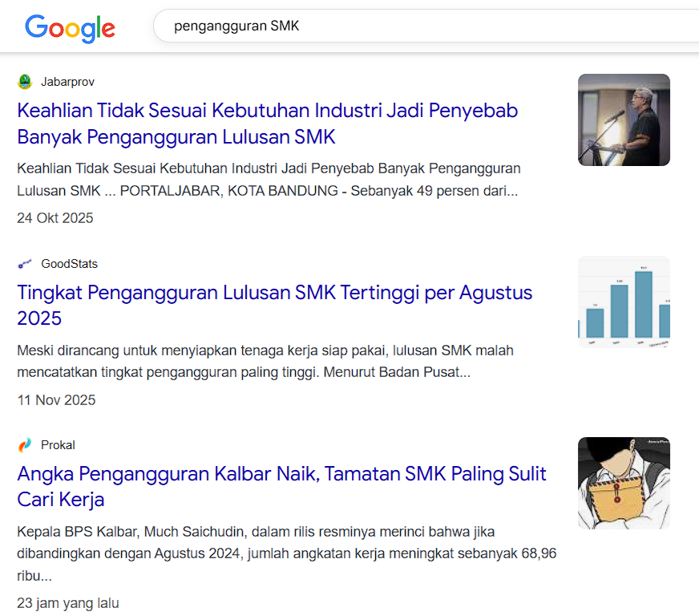Click the snippet starting 'Kepala BPS Kalbar'

(x=287, y=553)
